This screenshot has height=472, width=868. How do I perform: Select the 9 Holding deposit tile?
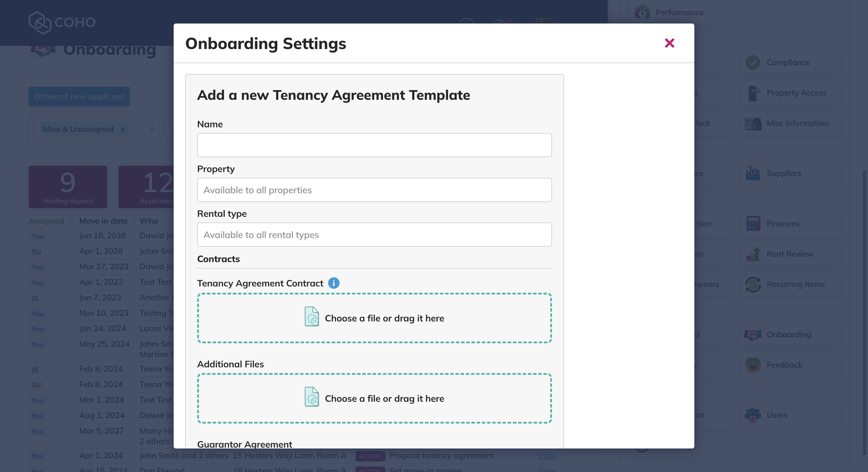pos(68,187)
